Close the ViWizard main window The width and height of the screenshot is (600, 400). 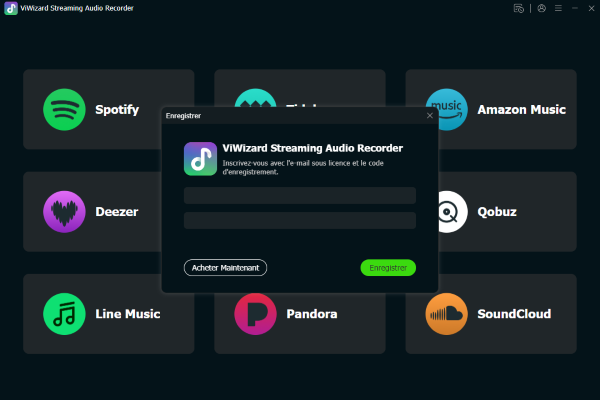[x=591, y=8]
